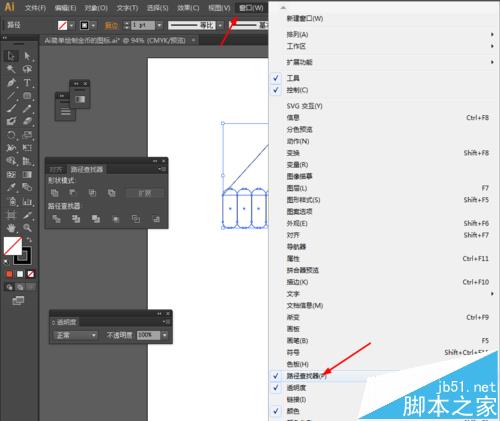Select the Eraser tool

(x=27, y=121)
